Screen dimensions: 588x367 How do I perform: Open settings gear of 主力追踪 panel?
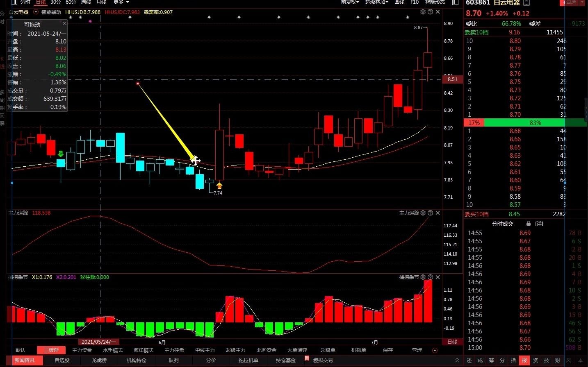[423, 213]
